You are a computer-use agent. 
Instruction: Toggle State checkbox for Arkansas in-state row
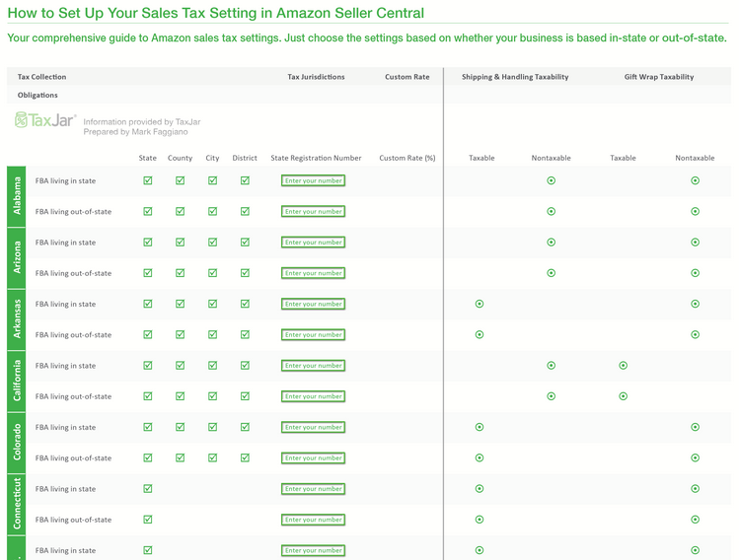click(148, 304)
